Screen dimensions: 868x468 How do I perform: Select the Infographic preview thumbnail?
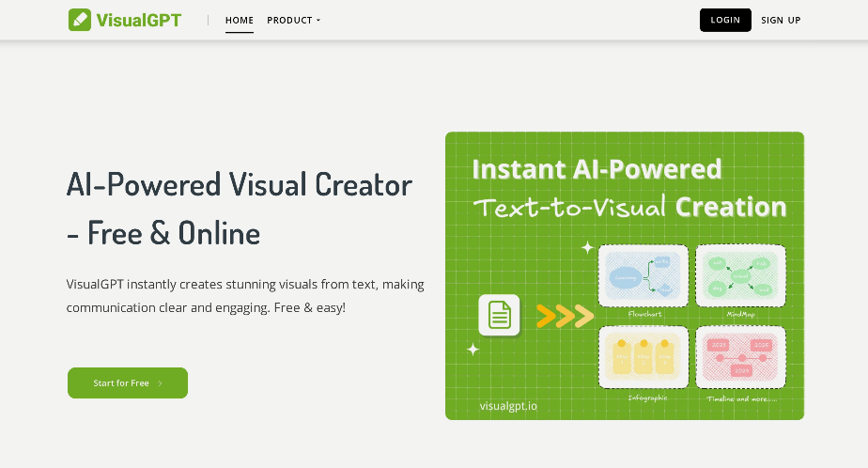point(643,357)
